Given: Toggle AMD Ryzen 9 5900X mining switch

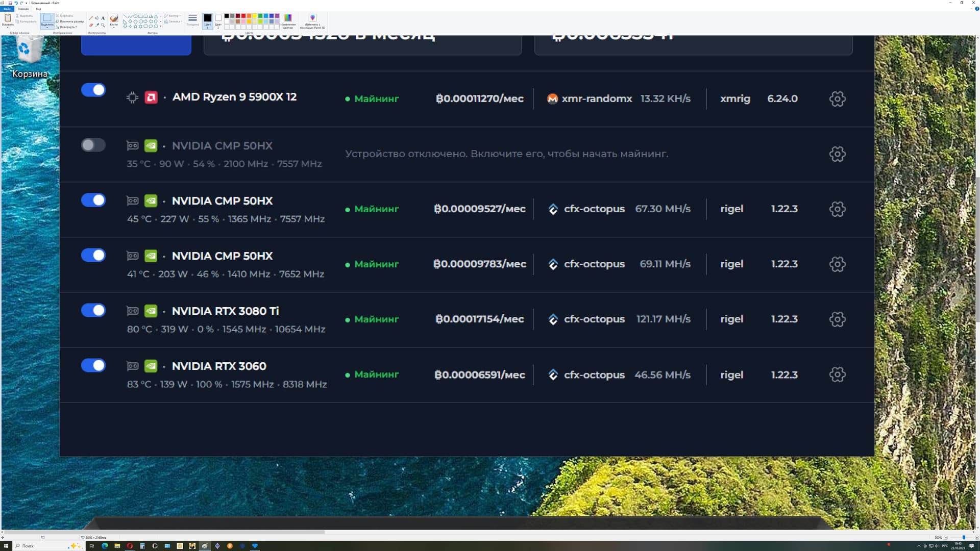Looking at the screenshot, I should pyautogui.click(x=93, y=90).
